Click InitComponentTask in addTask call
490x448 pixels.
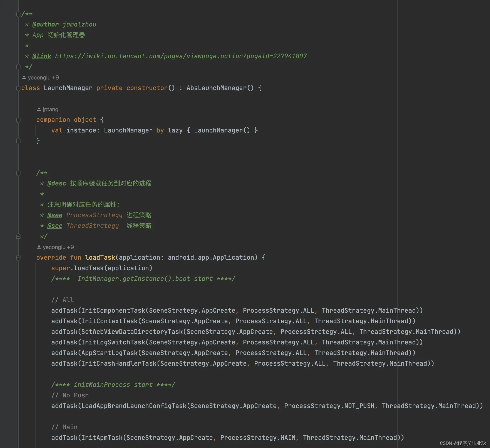click(113, 310)
